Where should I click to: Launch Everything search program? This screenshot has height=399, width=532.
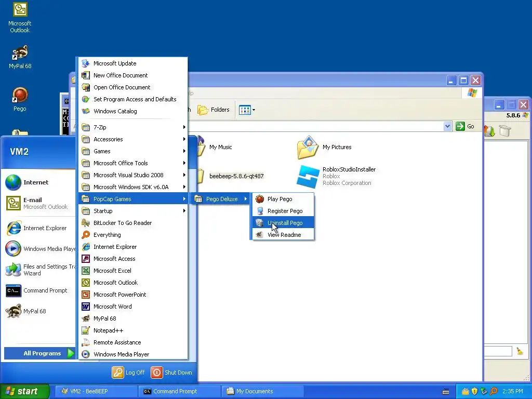point(133,235)
